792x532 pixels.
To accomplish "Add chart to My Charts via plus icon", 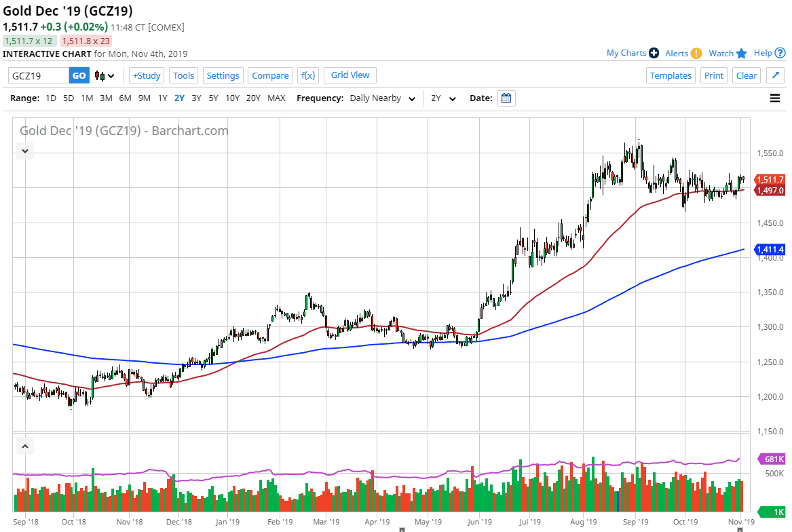I will coord(654,53).
